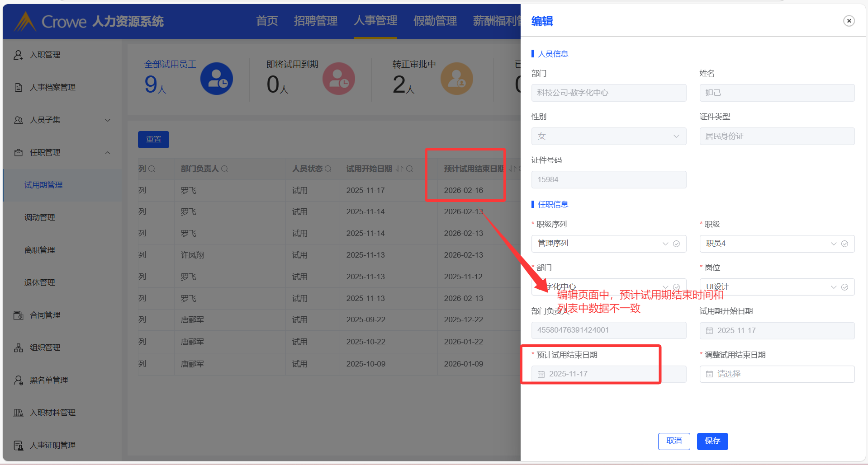Screen dimensions: 868x465
Task: Click the 取消 button
Action: tap(674, 441)
